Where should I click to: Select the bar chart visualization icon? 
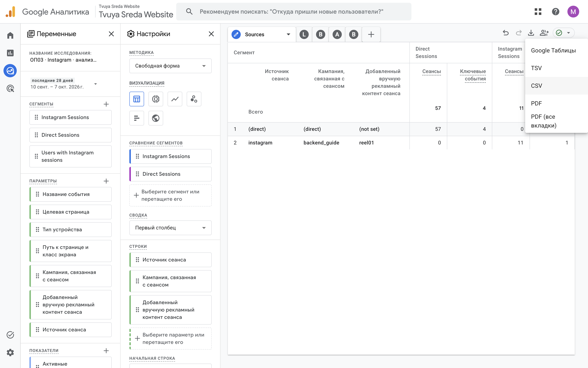pyautogui.click(x=137, y=118)
